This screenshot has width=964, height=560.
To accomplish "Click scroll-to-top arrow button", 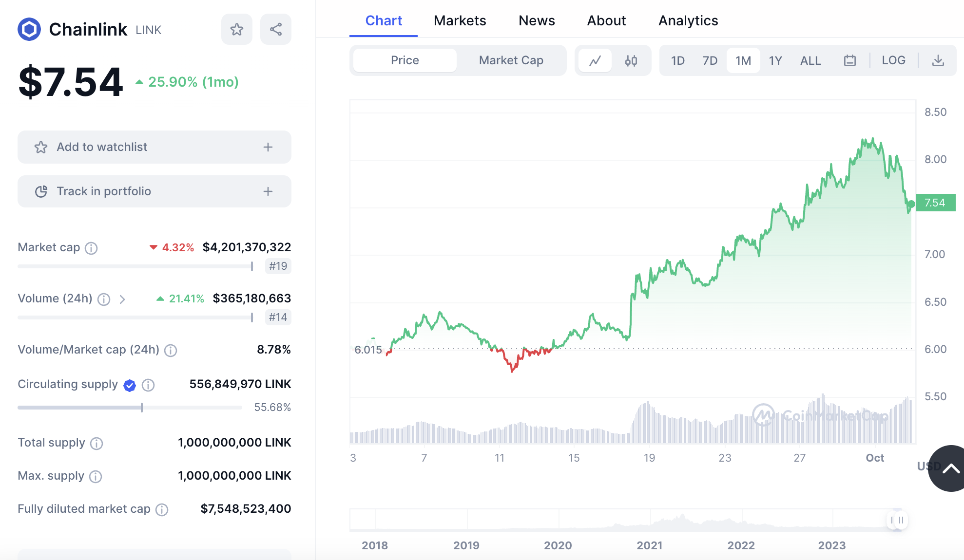I will (949, 468).
